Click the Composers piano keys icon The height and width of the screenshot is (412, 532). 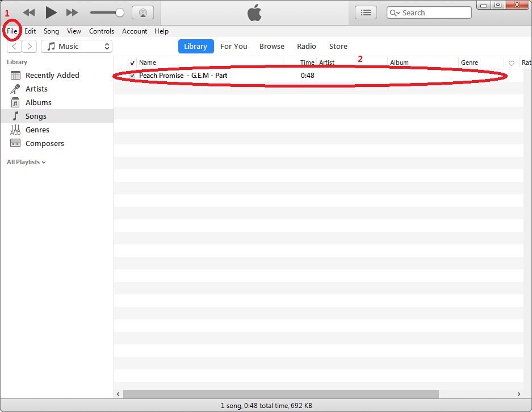15,143
